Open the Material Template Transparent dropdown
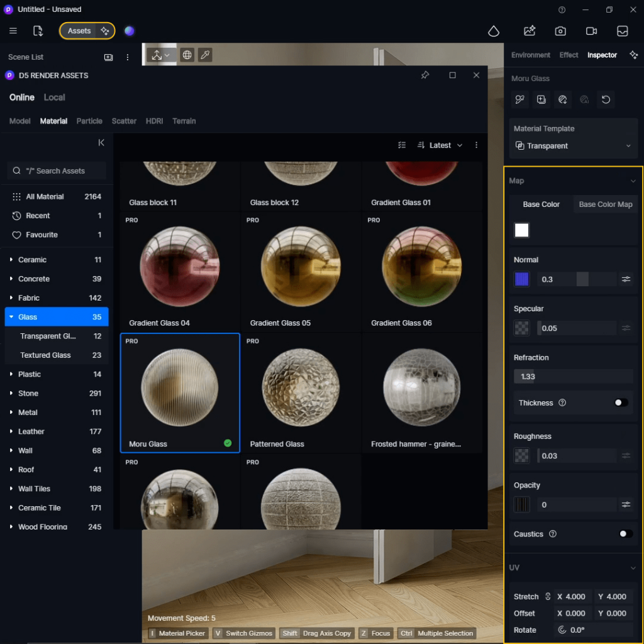Image resolution: width=644 pixels, height=644 pixels. [573, 146]
